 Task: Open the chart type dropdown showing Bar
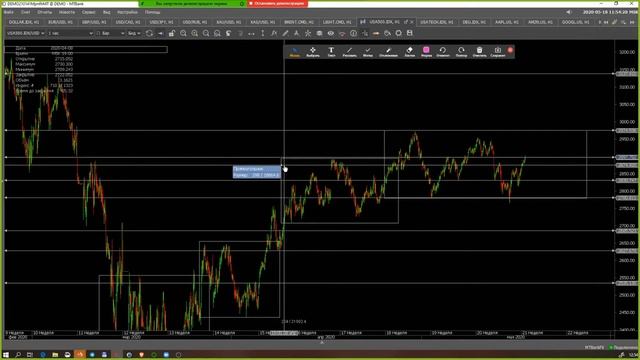tap(110, 33)
